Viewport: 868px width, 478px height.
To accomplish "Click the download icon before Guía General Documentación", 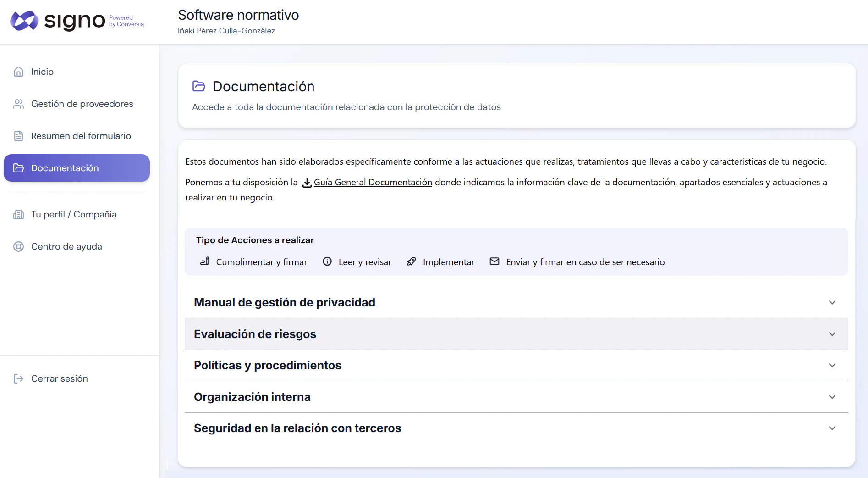I will click(307, 183).
